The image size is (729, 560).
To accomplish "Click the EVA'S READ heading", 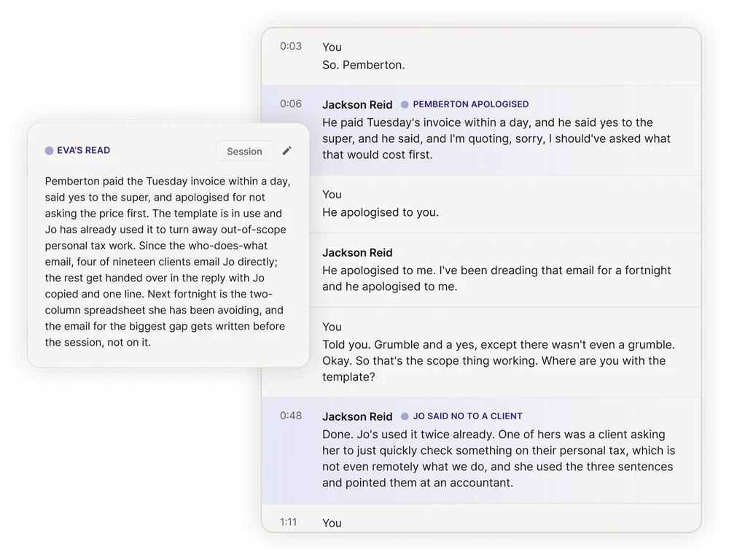I will [84, 150].
